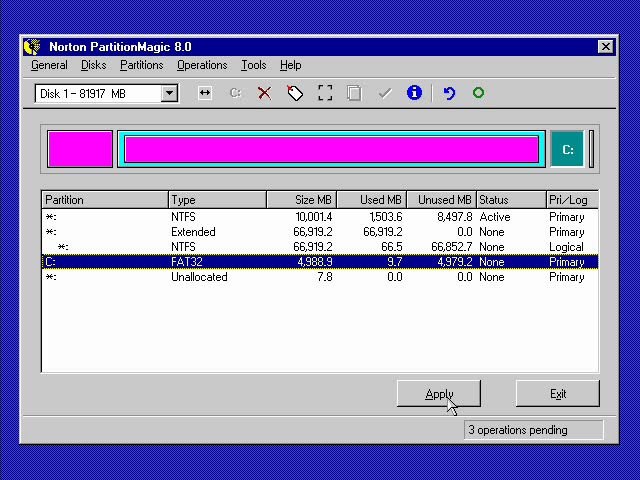Open the General menu
This screenshot has width=640, height=480.
coord(49,65)
